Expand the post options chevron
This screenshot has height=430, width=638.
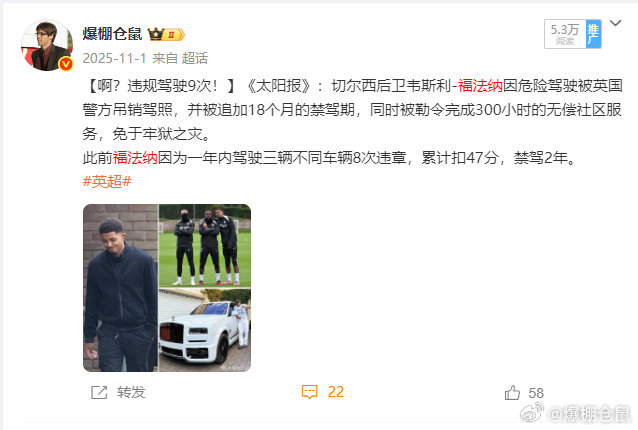point(615,23)
